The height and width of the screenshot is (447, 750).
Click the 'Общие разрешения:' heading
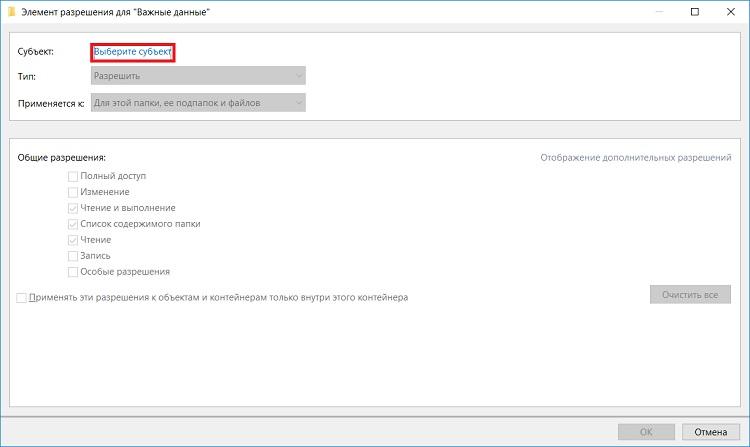pos(62,157)
